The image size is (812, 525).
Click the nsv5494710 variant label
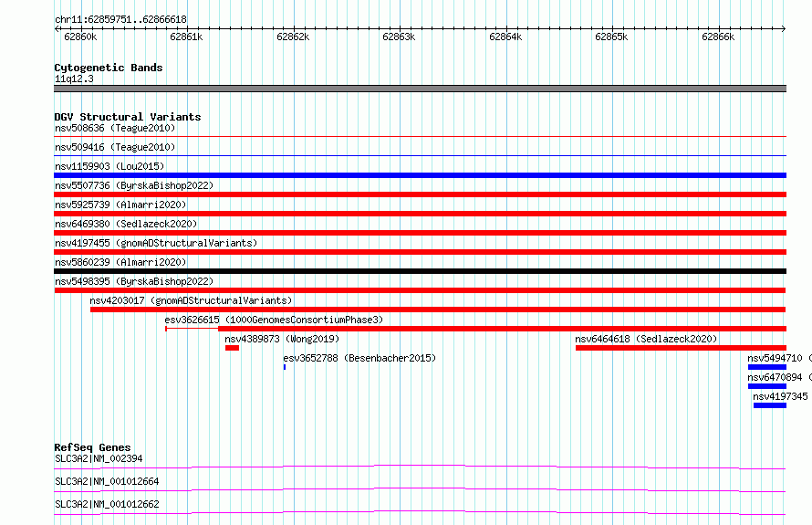click(x=775, y=358)
